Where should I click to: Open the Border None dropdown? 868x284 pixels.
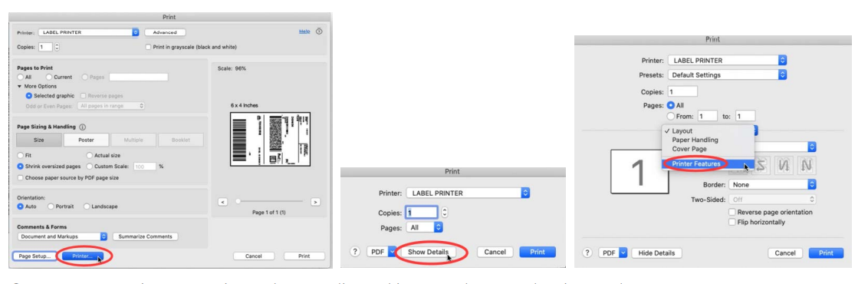tap(772, 183)
